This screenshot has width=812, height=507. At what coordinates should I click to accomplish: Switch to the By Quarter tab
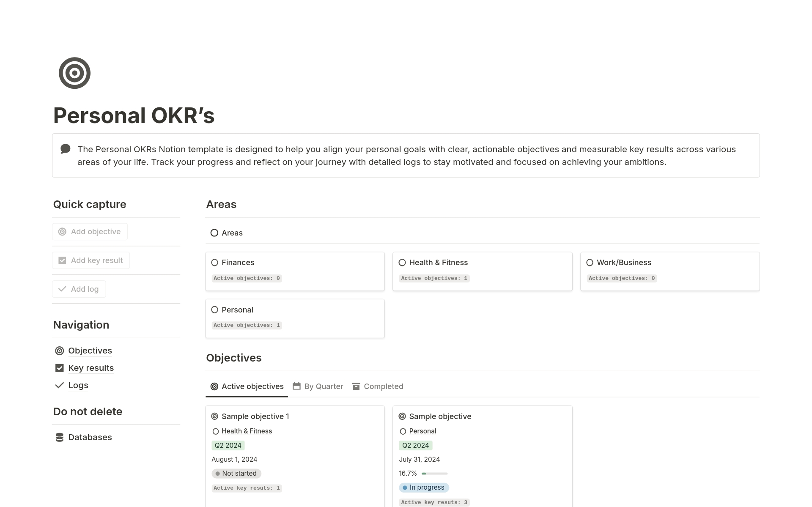pyautogui.click(x=318, y=386)
